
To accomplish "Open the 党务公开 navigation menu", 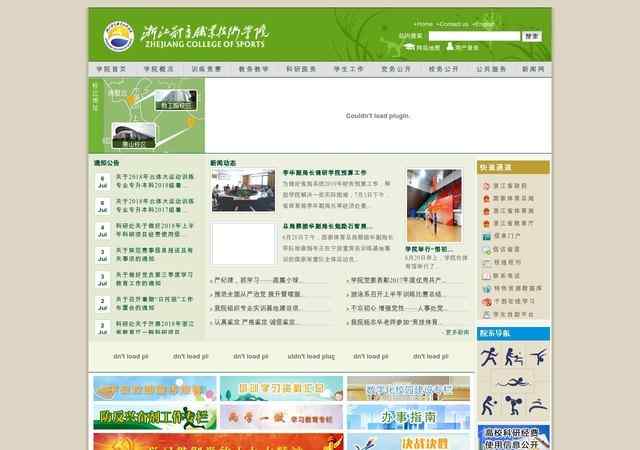I will pos(396,69).
